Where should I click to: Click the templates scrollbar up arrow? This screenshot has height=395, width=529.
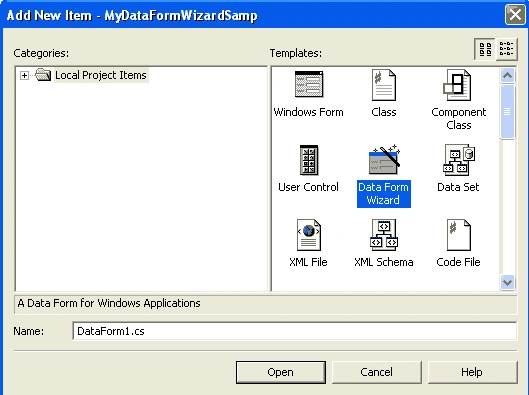coord(507,75)
